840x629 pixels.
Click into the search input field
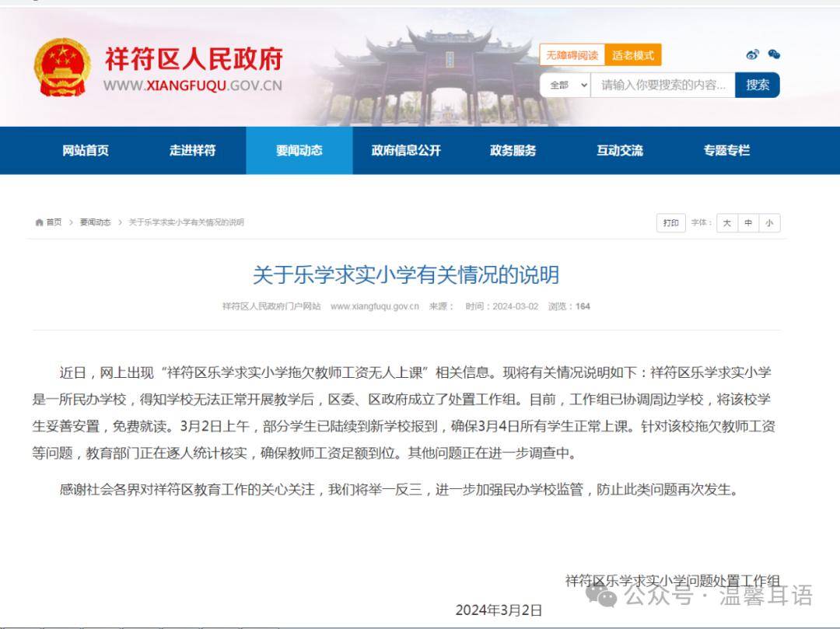(663, 86)
